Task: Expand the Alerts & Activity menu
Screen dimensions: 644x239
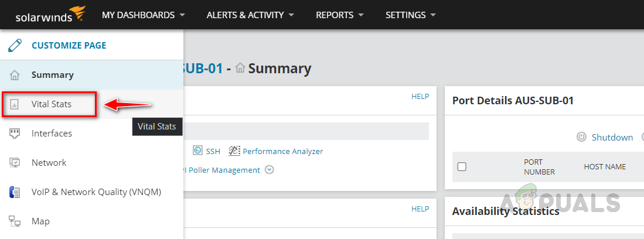Action: click(x=250, y=15)
